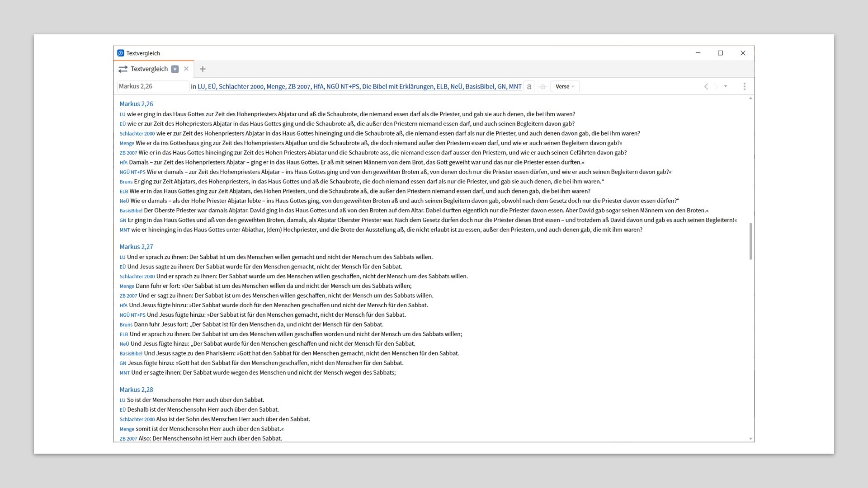The width and height of the screenshot is (868, 488).
Task: Click the Markus 2,26 heading link
Action: point(136,104)
